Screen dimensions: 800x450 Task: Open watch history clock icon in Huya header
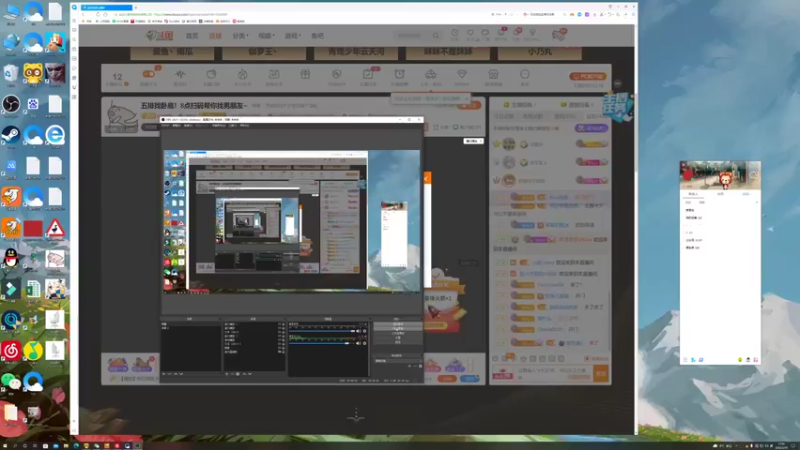pyautogui.click(x=455, y=33)
